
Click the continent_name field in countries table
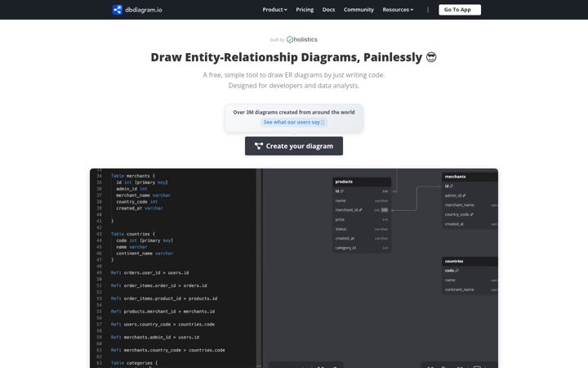coord(470,289)
